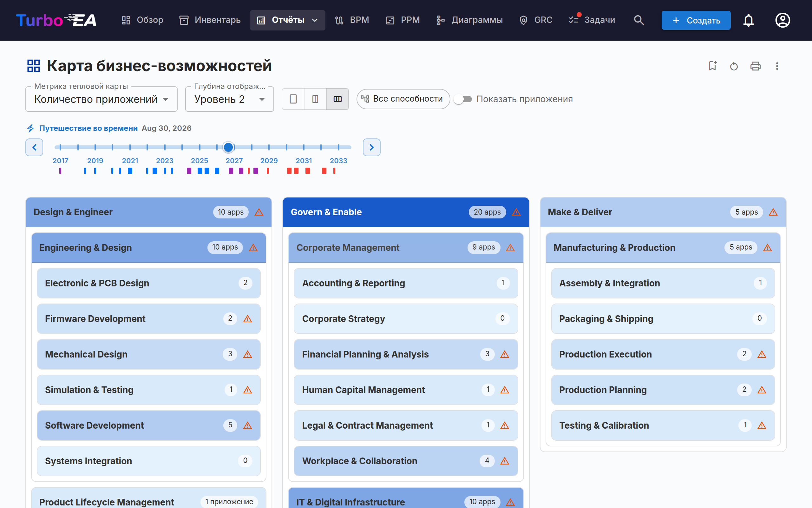Click the Создать button
The width and height of the screenshot is (812, 508).
pos(696,20)
